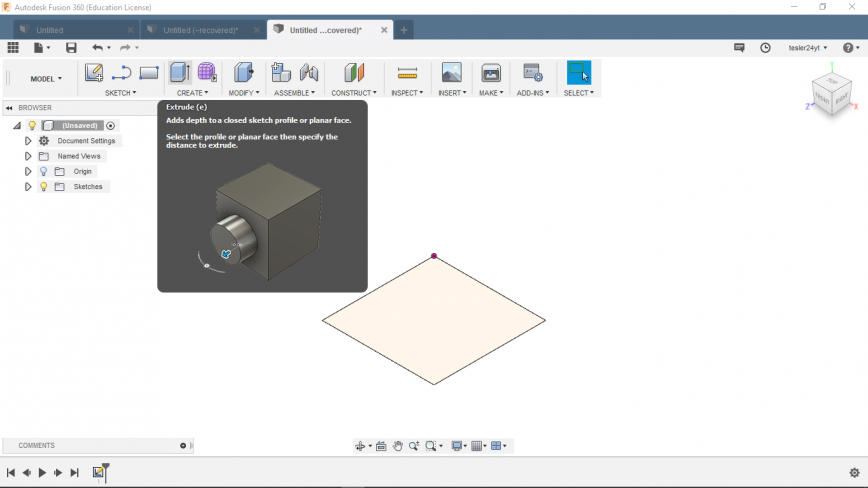Click the Insert image icon
The width and height of the screenshot is (868, 488).
pyautogui.click(x=451, y=73)
